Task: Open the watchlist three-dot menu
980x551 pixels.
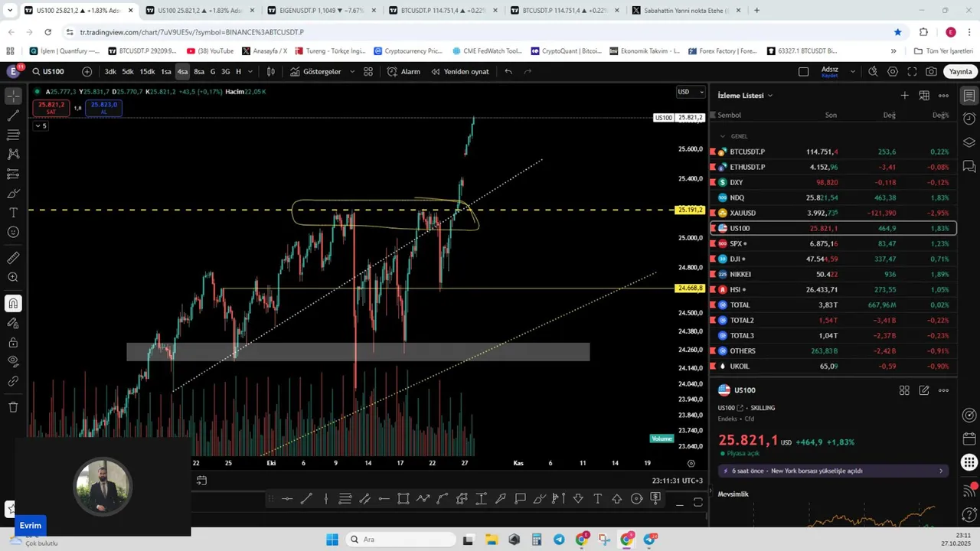Action: (943, 96)
